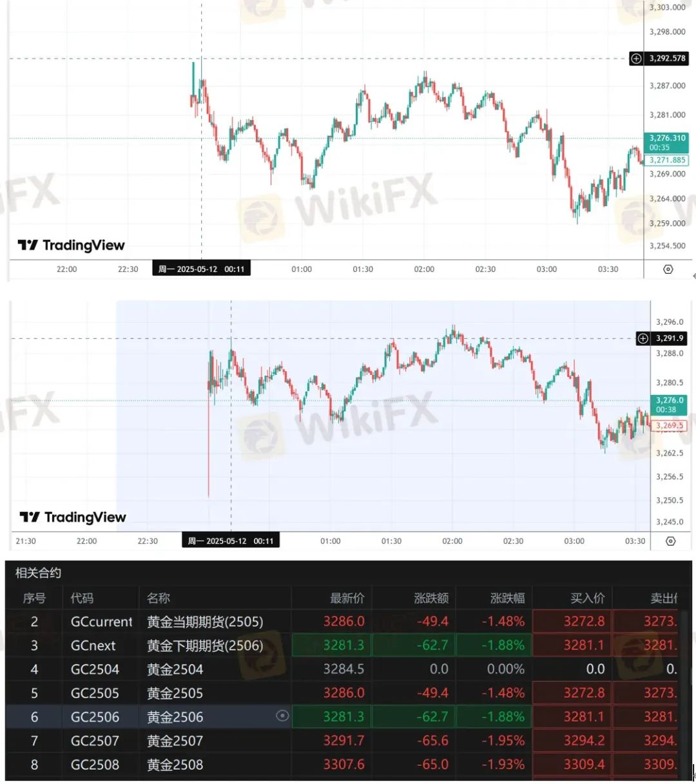The width and height of the screenshot is (696, 784).
Task: Select the GCcurrent contract row
Action: point(101,622)
